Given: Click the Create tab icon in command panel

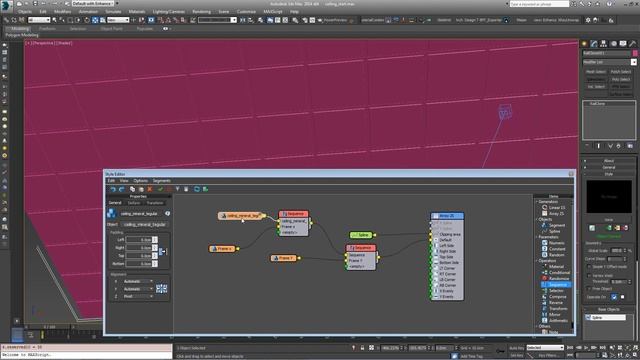Looking at the screenshot, I should [584, 44].
